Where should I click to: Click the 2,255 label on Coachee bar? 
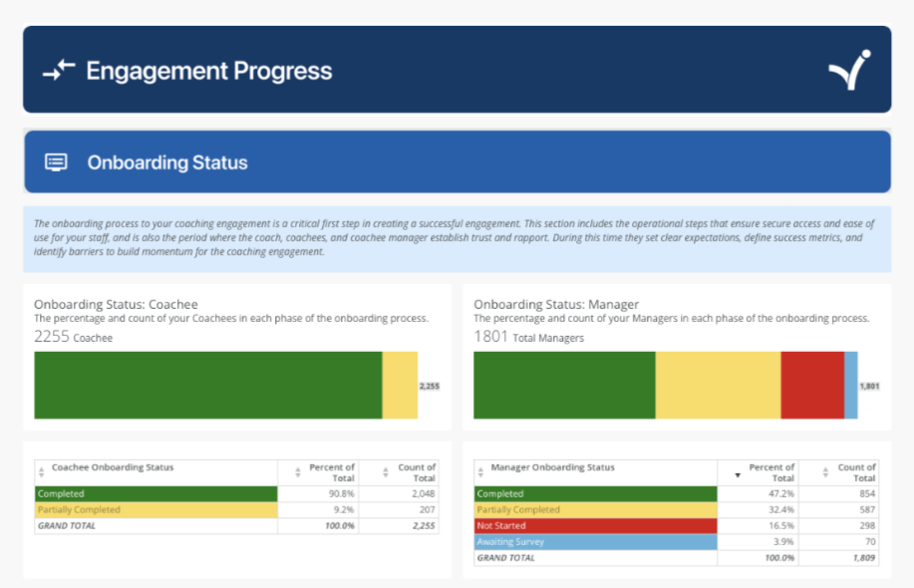click(x=429, y=386)
